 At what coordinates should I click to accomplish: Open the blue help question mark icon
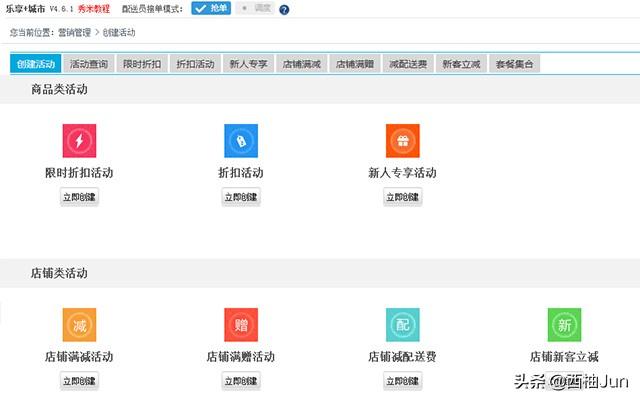click(x=284, y=10)
